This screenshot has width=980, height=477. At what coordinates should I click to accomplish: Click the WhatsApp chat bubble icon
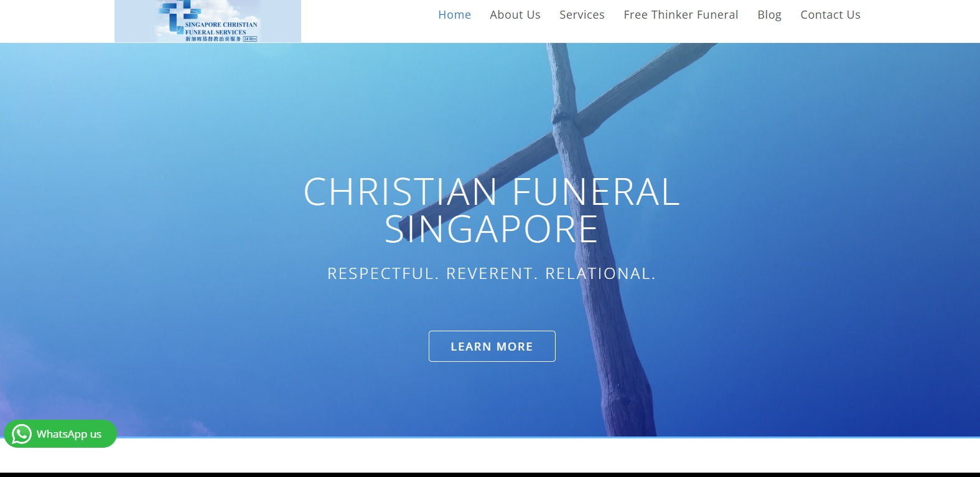pos(22,434)
